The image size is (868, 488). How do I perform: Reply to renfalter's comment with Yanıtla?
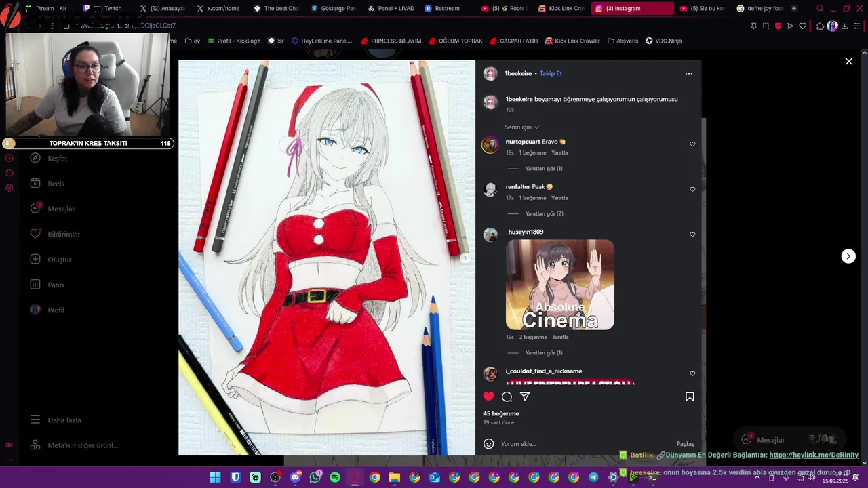coord(559,198)
